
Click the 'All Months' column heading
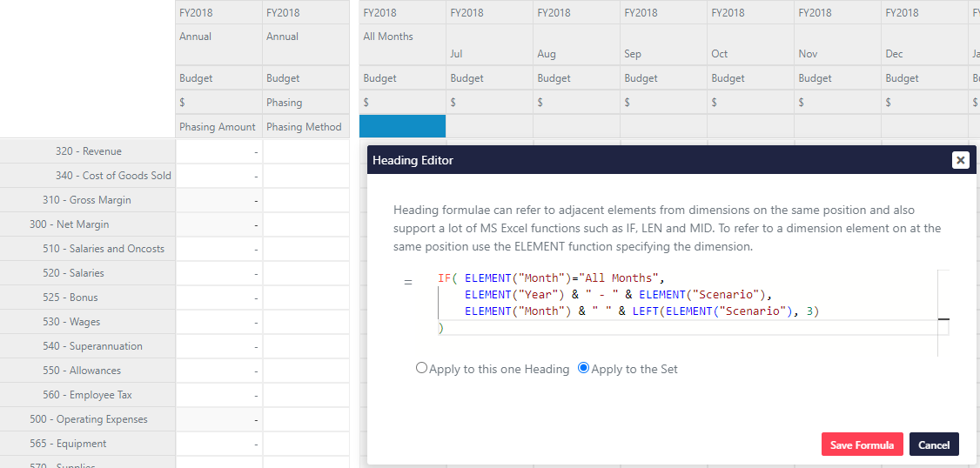pos(388,37)
